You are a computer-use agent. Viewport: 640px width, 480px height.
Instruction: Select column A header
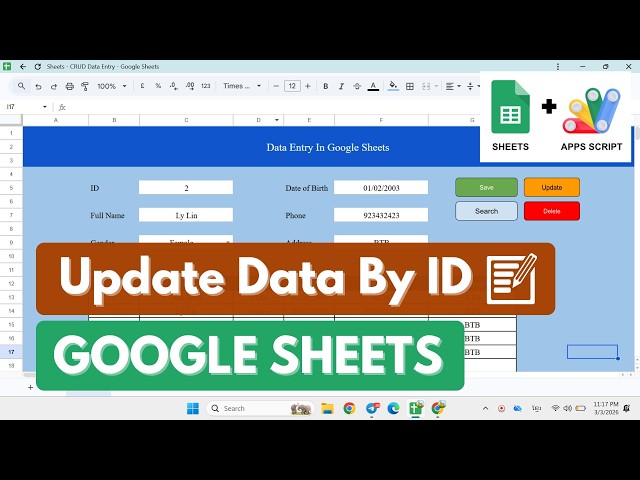point(56,120)
